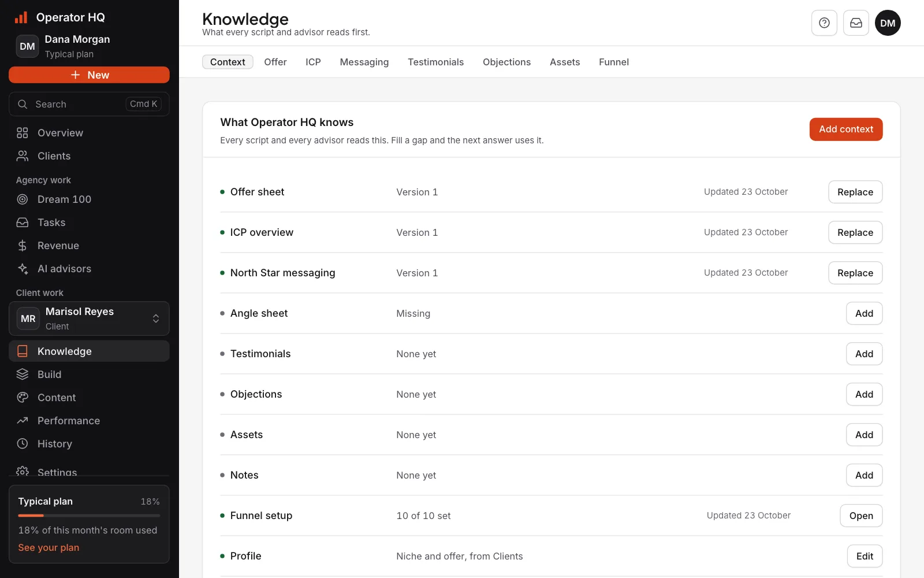Switch to the Messaging tab
Image resolution: width=924 pixels, height=578 pixels.
364,62
